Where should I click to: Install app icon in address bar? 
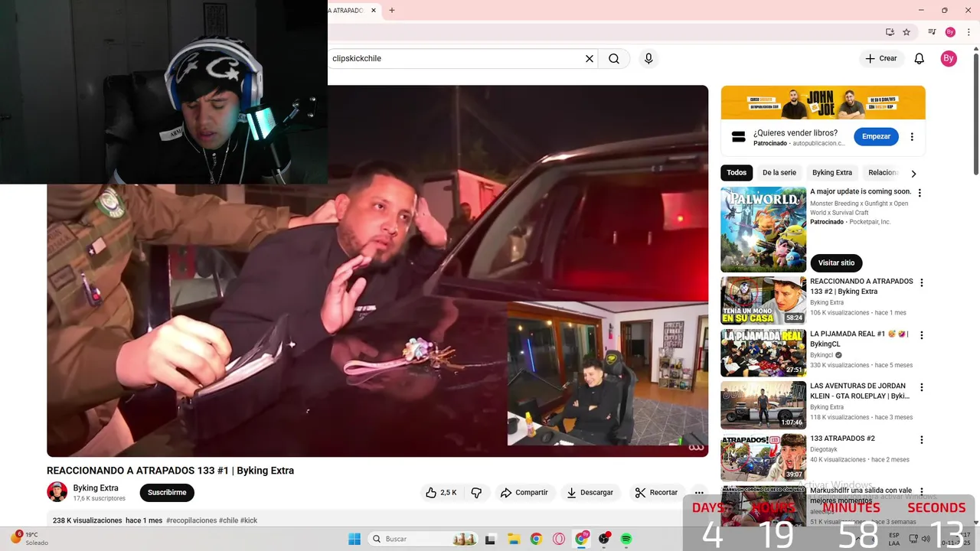point(890,32)
